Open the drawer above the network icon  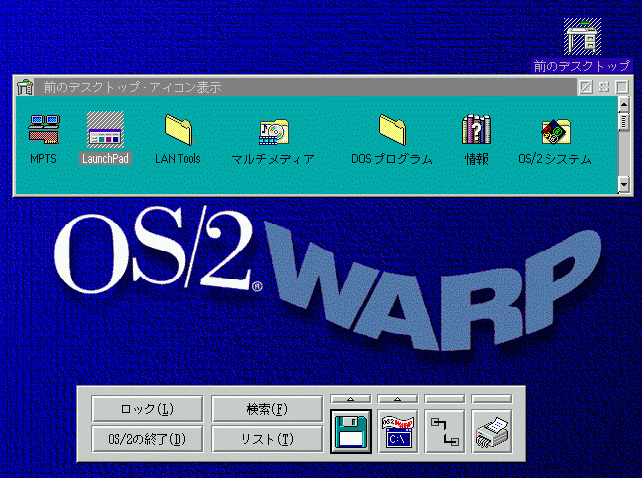445,399
